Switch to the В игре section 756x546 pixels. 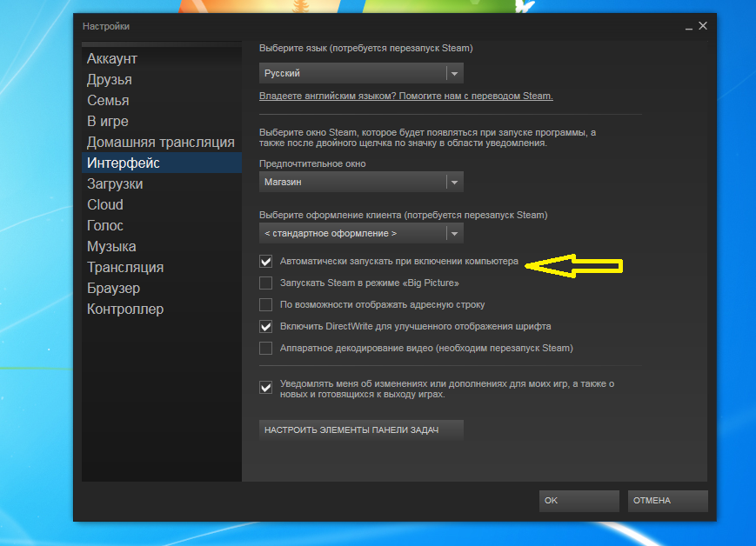click(x=162, y=121)
